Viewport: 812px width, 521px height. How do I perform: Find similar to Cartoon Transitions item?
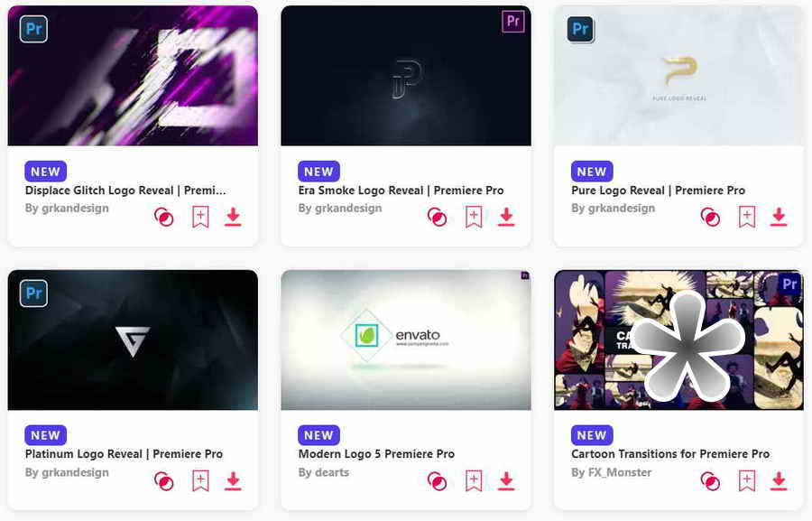tap(710, 481)
